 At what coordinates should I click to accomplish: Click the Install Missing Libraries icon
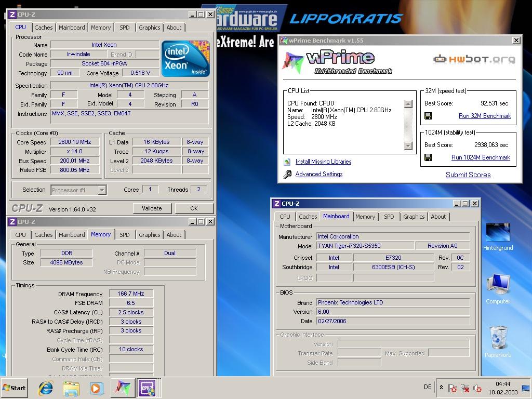point(287,162)
